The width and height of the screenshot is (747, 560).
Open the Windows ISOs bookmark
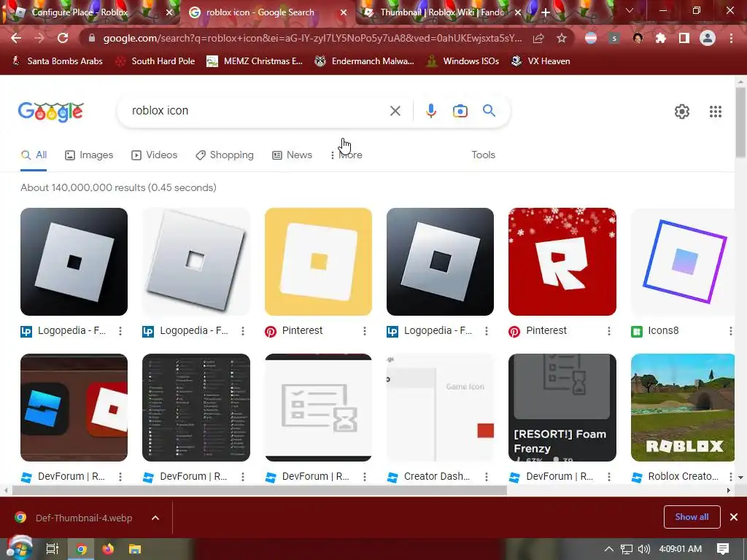tap(462, 61)
